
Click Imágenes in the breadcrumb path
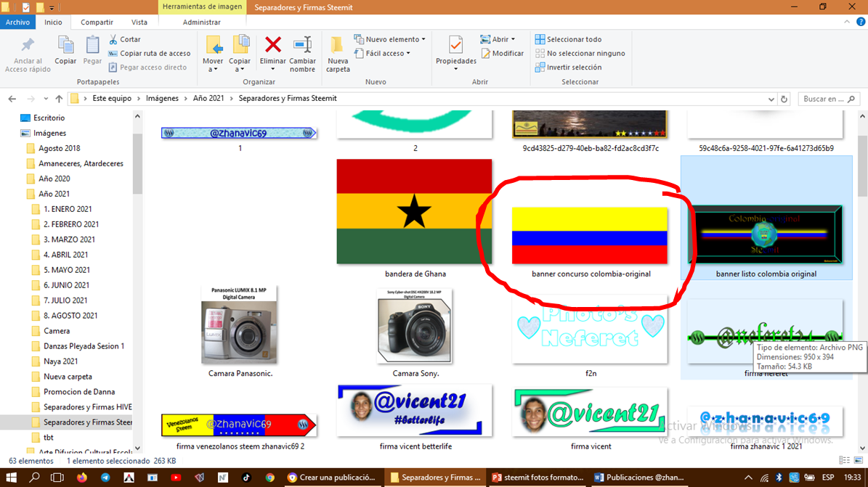point(162,98)
